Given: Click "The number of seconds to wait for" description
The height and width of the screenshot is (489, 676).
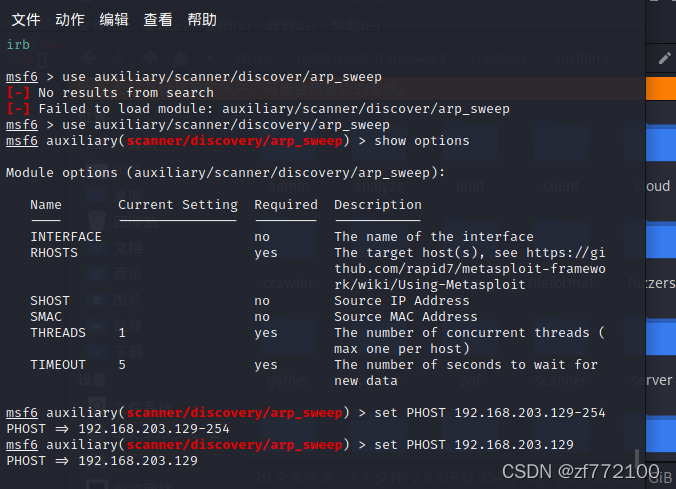Looking at the screenshot, I should coord(466,365).
